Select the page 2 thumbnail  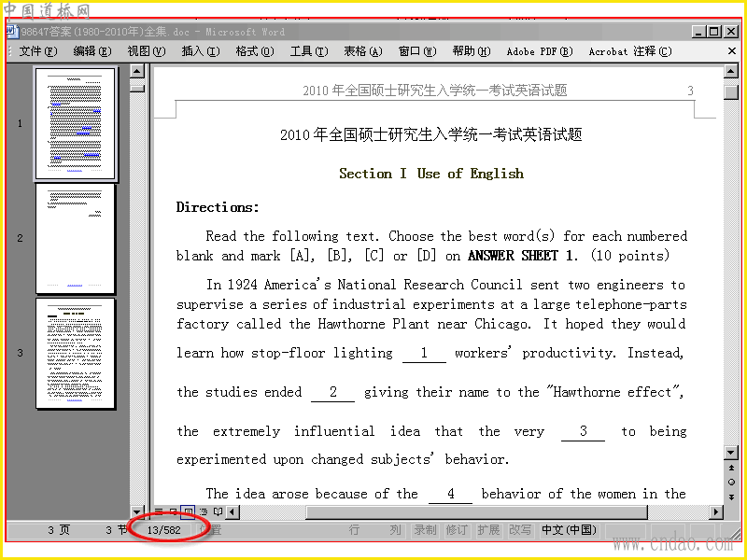[x=76, y=238]
